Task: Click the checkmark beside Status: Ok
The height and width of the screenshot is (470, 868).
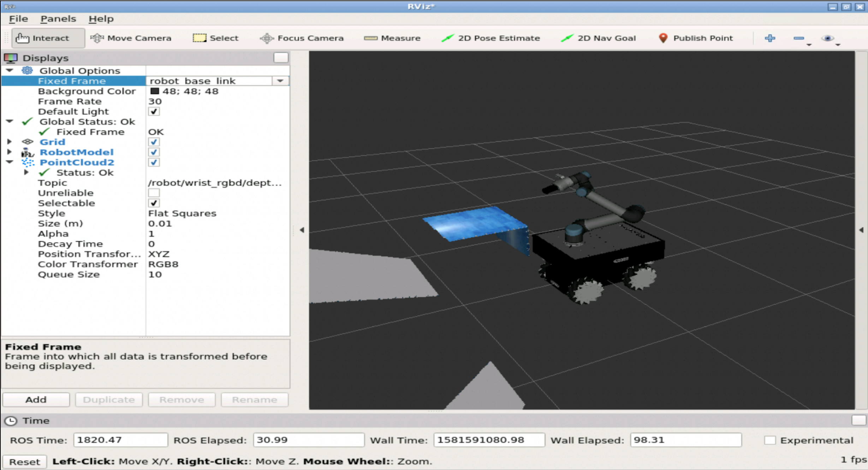Action: pos(44,172)
